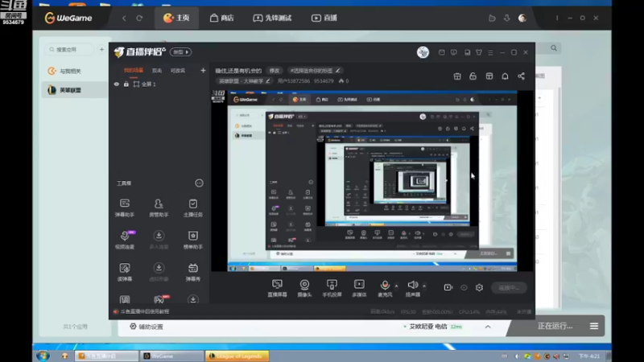
Task: Switch to the WeGame 主页 tab
Action: [176, 18]
